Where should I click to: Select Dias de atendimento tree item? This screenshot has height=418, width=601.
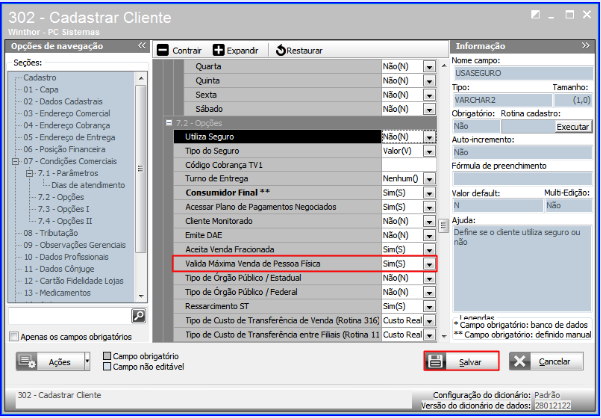(x=88, y=185)
